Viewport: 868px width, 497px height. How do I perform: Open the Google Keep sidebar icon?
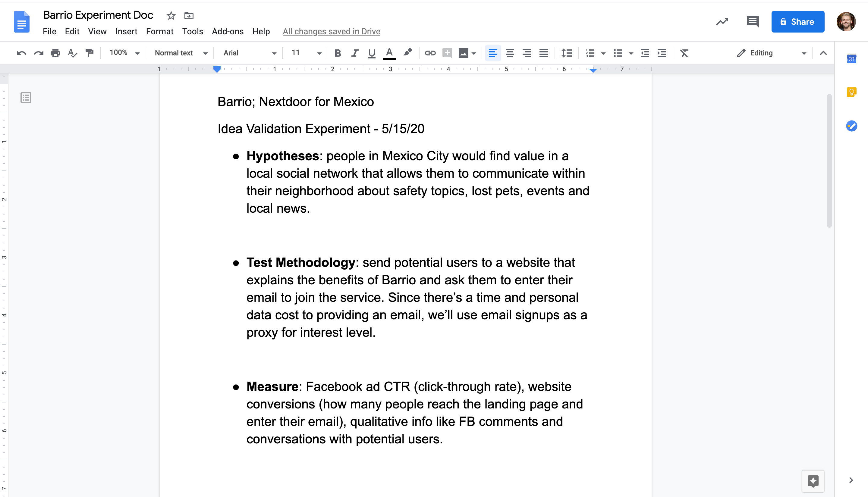pyautogui.click(x=851, y=92)
